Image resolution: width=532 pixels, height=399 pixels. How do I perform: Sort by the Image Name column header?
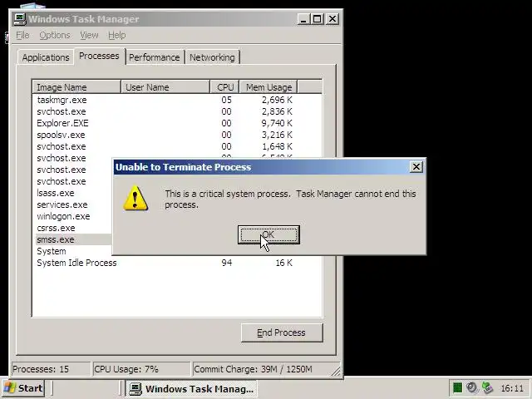click(76, 87)
